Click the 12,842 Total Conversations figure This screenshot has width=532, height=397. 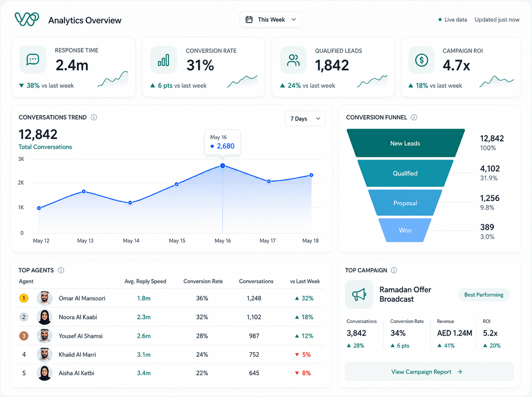coord(38,134)
